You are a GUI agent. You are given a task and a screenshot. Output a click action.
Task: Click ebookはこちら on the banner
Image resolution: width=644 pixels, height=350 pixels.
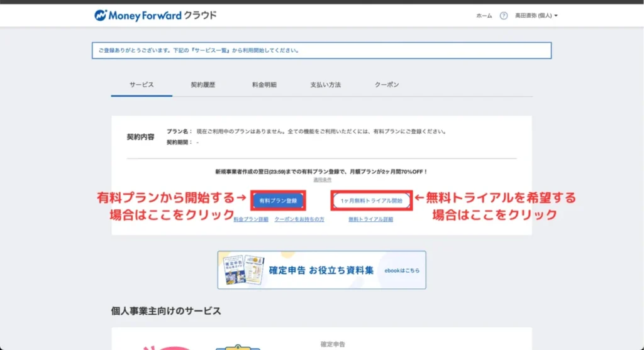coord(402,270)
